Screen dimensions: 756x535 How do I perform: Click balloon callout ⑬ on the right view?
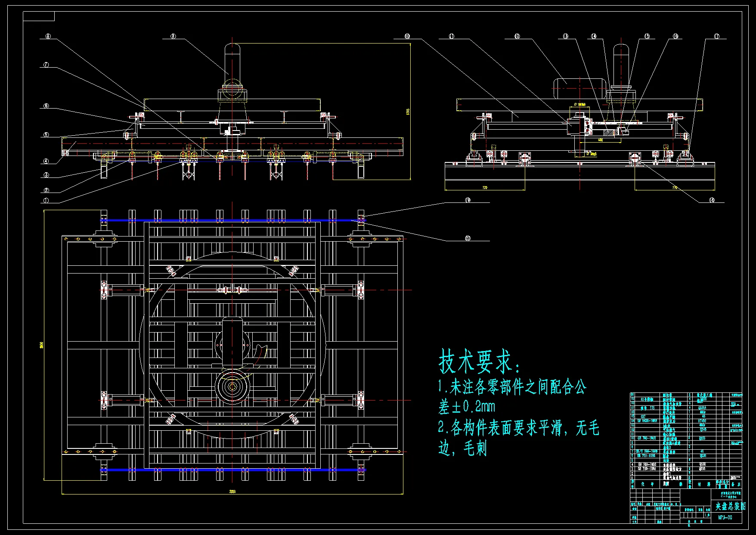click(x=565, y=36)
